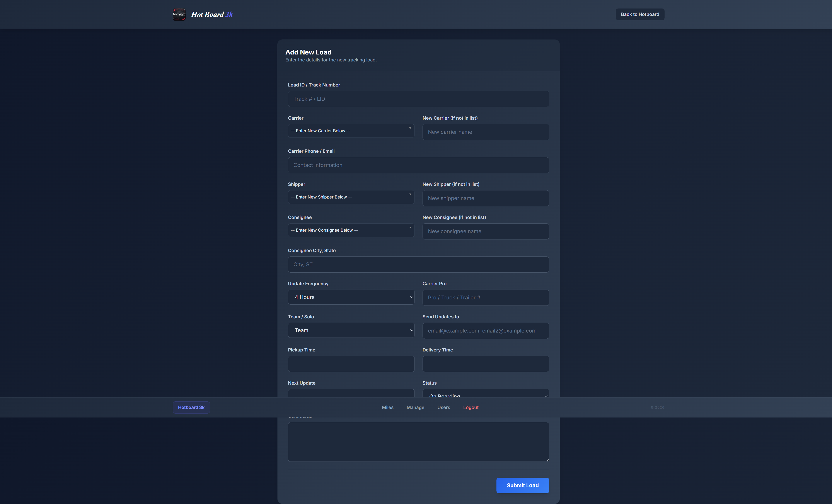This screenshot has width=832, height=504.
Task: Select the Manage navigation item
Action: pos(415,407)
